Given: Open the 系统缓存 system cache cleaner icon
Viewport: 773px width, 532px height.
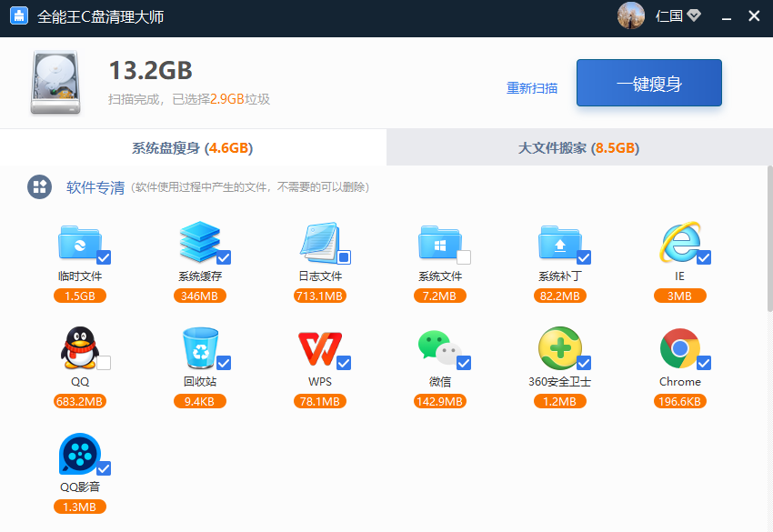Looking at the screenshot, I should [x=200, y=242].
